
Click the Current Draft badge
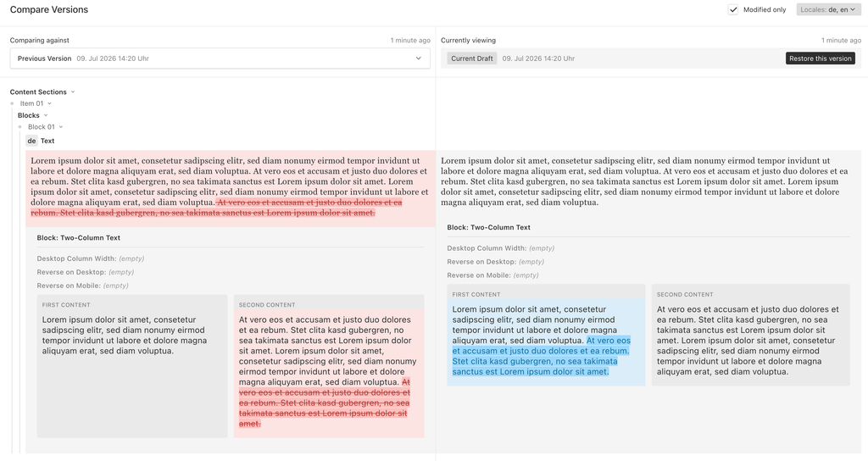(x=471, y=58)
